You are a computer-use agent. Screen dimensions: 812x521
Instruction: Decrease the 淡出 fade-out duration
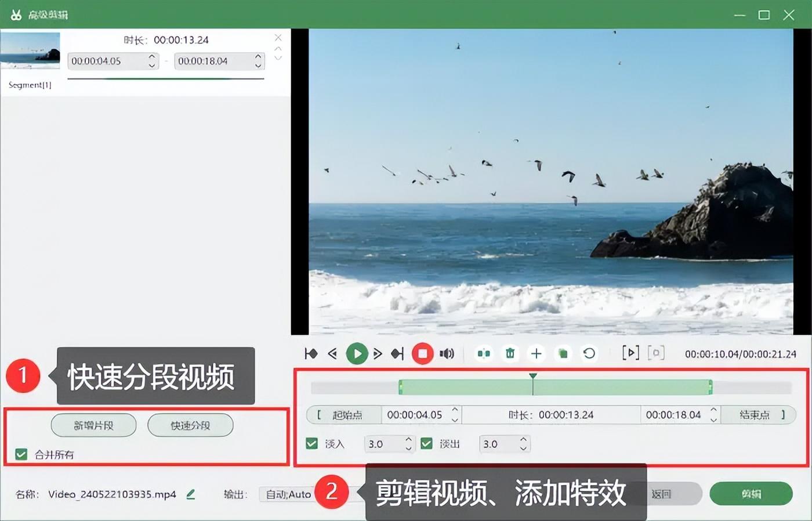coord(523,448)
